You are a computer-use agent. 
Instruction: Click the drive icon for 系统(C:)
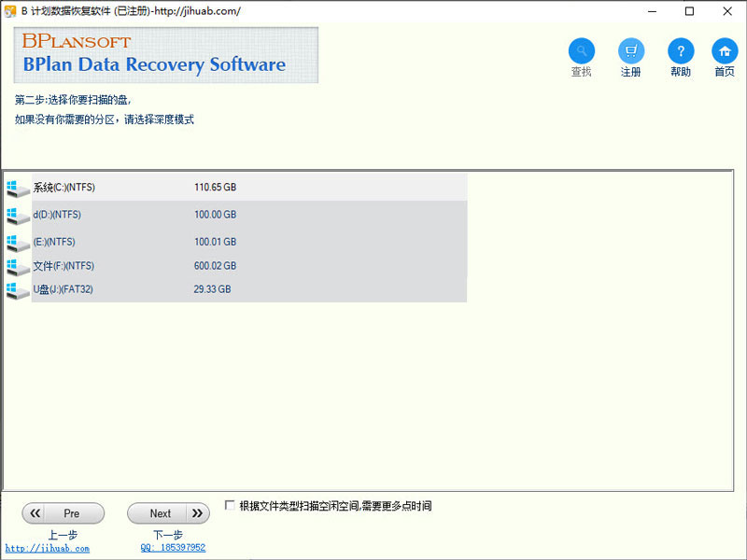tap(18, 189)
